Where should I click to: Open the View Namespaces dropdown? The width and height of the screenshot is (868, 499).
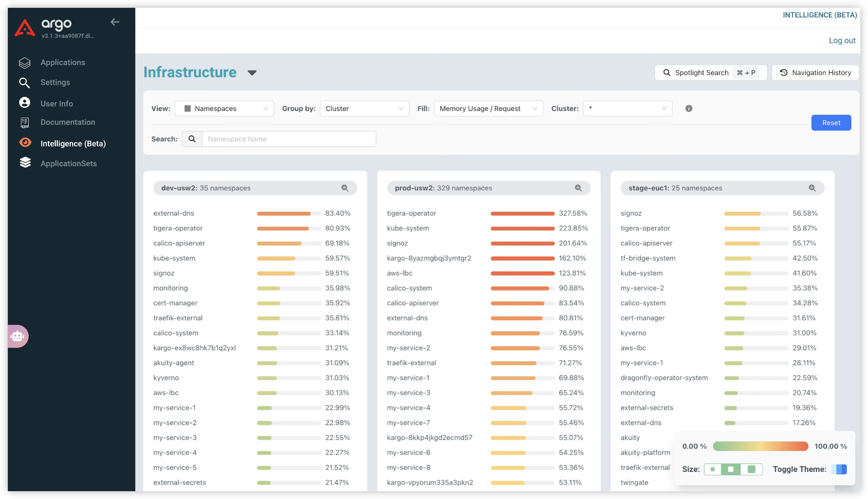pos(224,109)
